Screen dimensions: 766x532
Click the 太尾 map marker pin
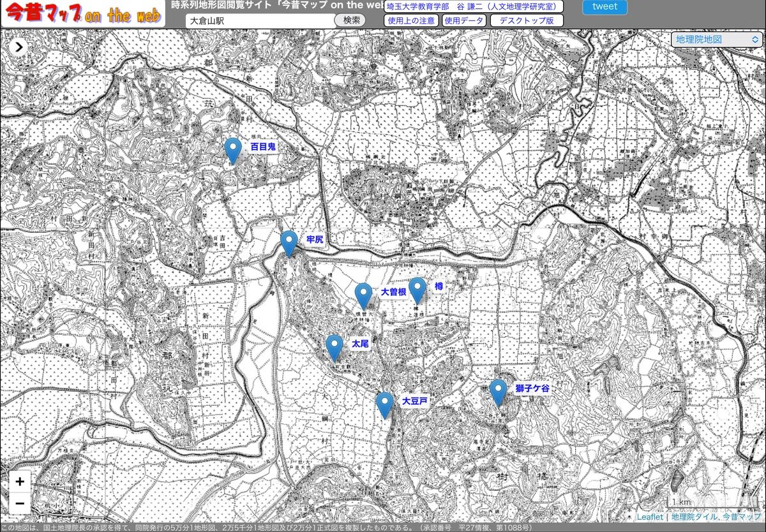tap(334, 347)
